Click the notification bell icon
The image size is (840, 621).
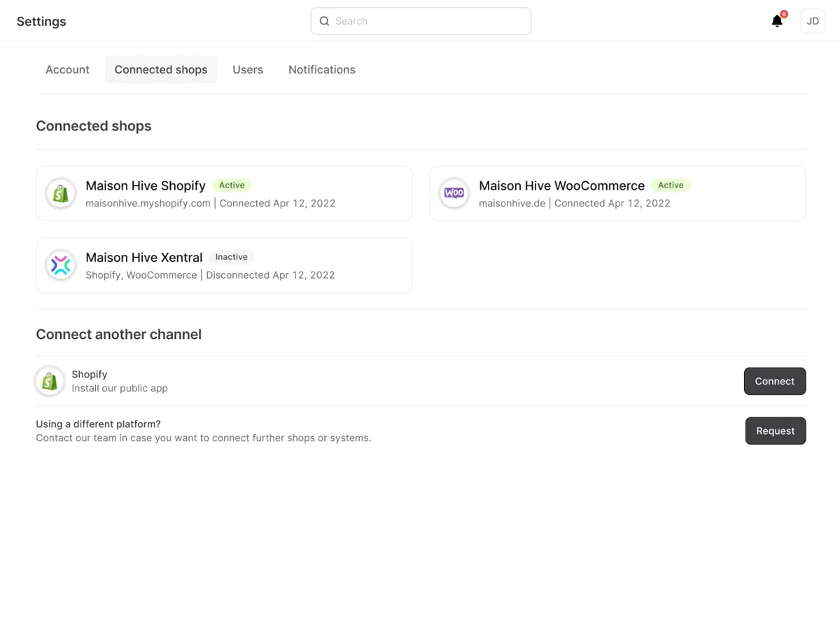point(776,22)
